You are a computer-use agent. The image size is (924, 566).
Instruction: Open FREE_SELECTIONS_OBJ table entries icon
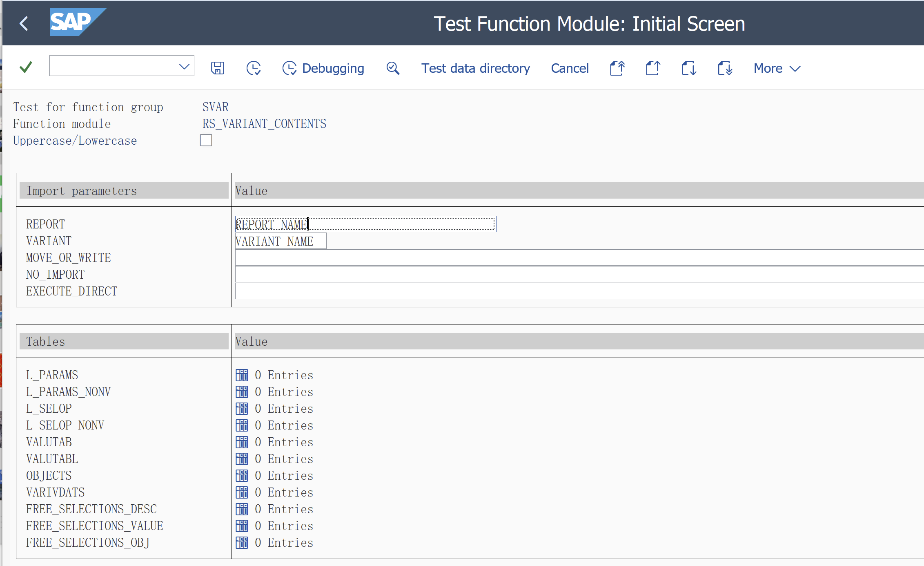pos(242,542)
